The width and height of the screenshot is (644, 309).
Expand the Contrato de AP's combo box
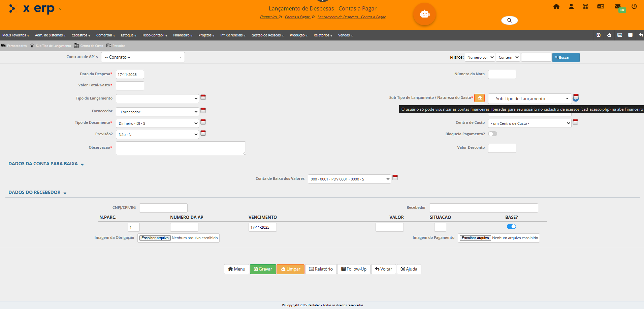tap(143, 57)
